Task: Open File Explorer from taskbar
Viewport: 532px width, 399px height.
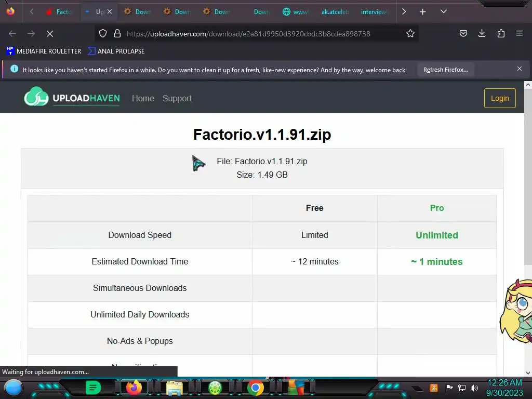Action: point(175,388)
